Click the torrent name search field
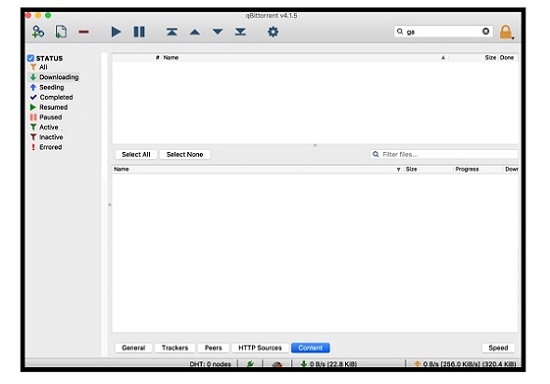Image resolution: width=550 pixels, height=384 pixels. 443,32
